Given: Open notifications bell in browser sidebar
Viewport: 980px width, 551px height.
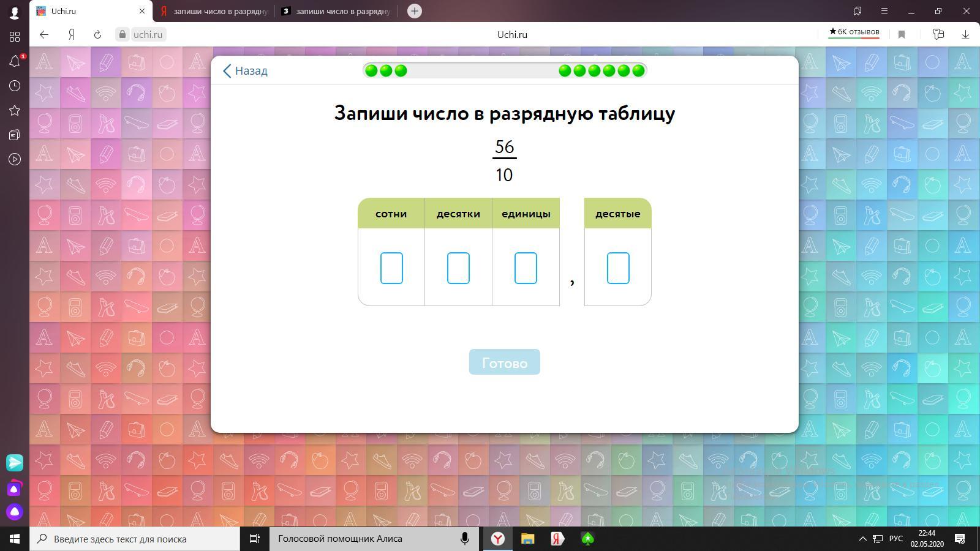Looking at the screenshot, I should tap(15, 61).
